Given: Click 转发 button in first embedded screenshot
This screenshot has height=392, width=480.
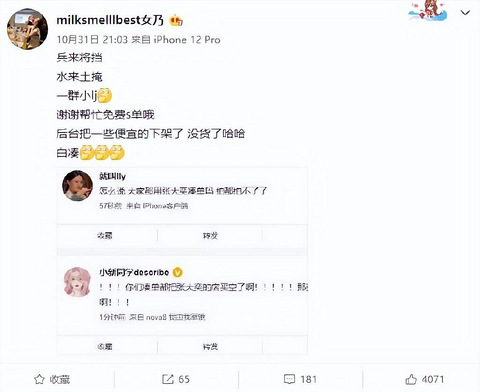Looking at the screenshot, I should (x=210, y=236).
